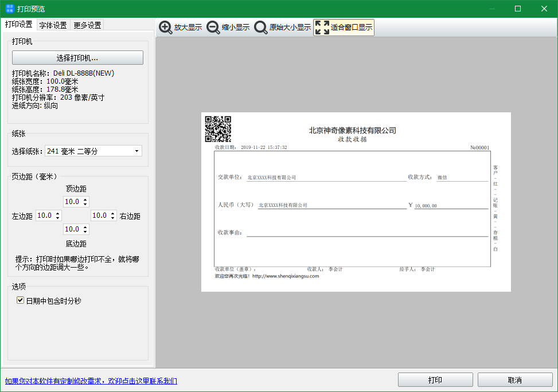Click the fit-to-window arrows icon
Screen dimensions: 558x392
click(x=322, y=28)
